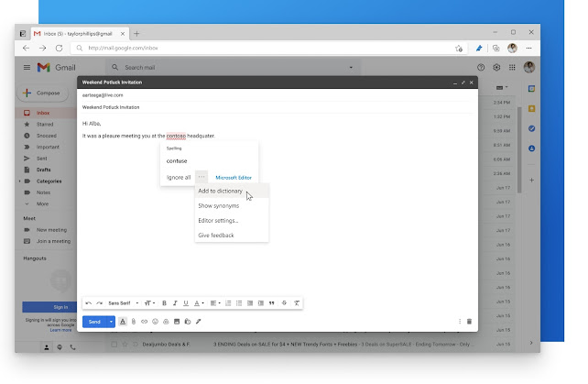The height and width of the screenshot is (384, 588).
Task: Open the Inbox folder
Action: (x=43, y=113)
